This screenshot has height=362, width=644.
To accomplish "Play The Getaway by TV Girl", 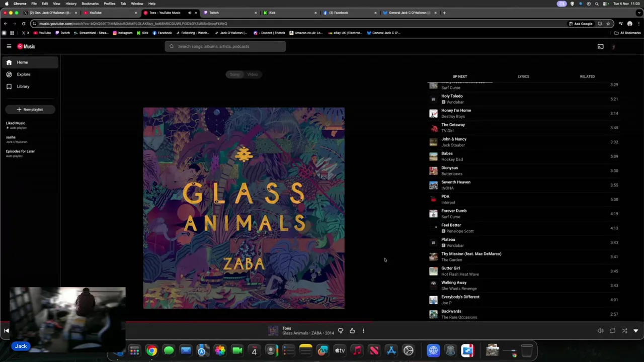I will pyautogui.click(x=523, y=128).
